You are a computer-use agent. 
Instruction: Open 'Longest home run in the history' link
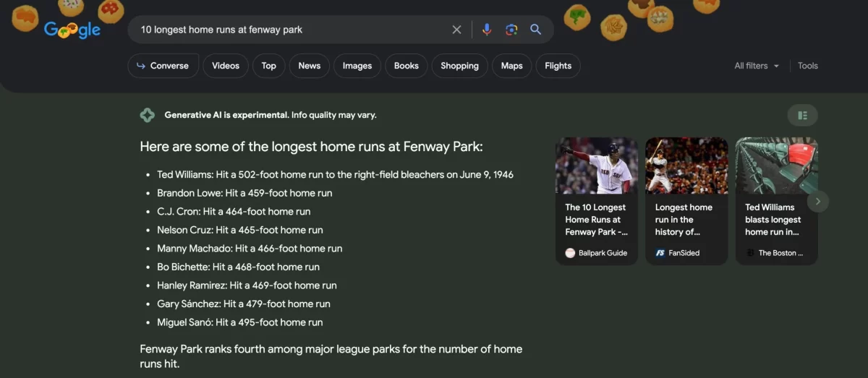pyautogui.click(x=684, y=220)
